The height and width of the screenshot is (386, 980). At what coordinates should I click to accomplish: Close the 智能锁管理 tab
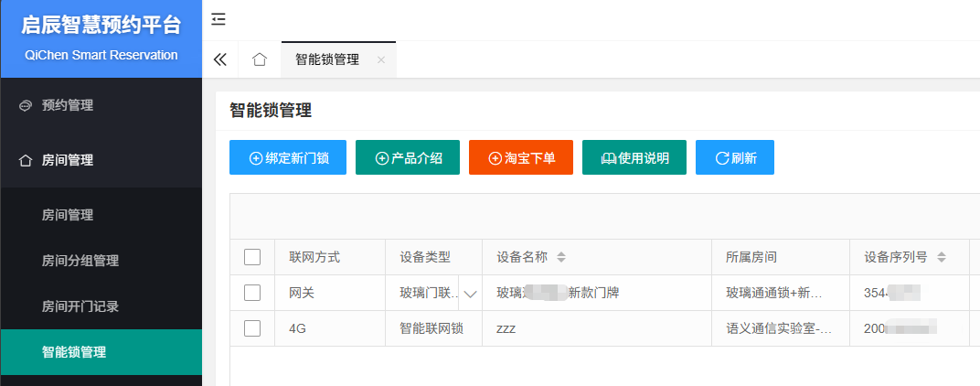point(381,60)
